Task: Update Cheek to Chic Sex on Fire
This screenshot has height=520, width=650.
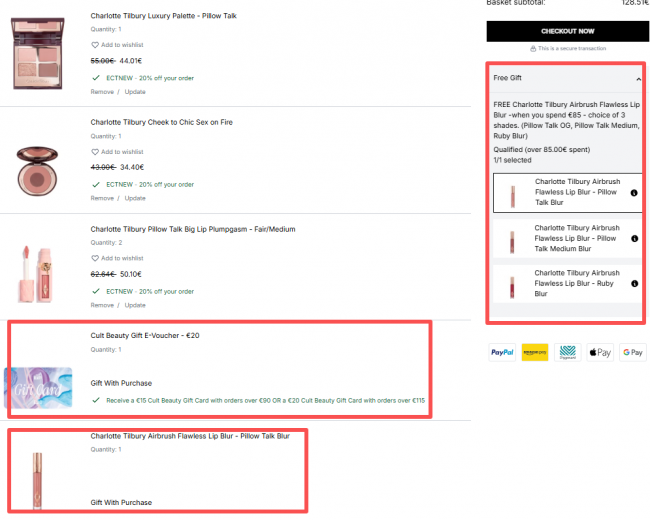Action: [x=135, y=198]
